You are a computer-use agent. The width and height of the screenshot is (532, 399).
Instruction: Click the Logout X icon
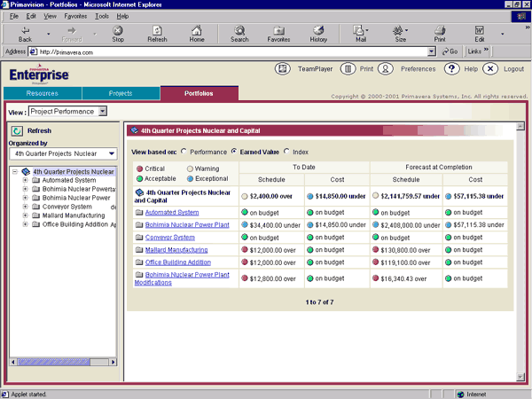(x=490, y=69)
